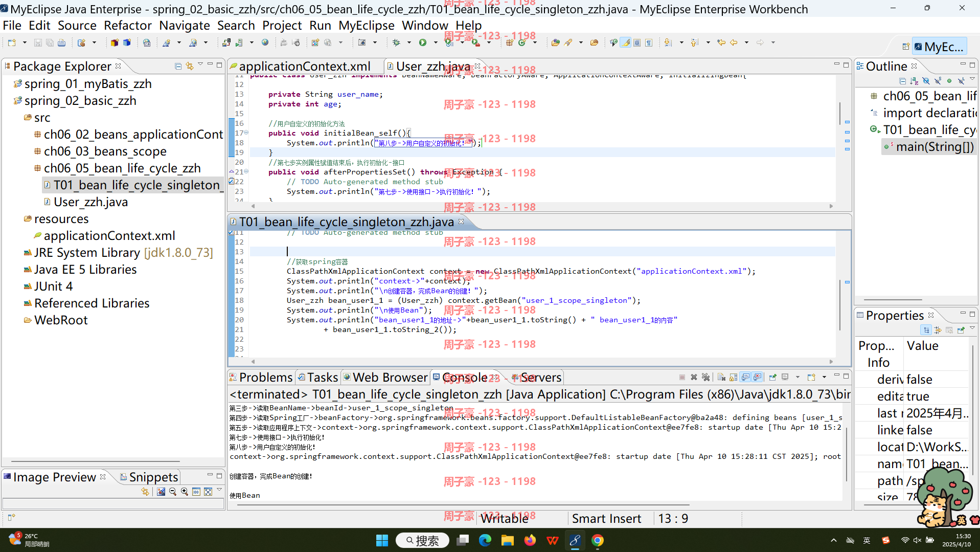Viewport: 980px width, 552px height.
Task: Toggle Link with Editor in Package Explorer
Action: coord(190,66)
